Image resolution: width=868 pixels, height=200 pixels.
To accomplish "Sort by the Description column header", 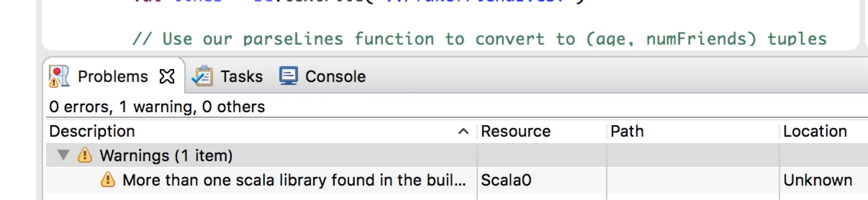I will coord(92,131).
